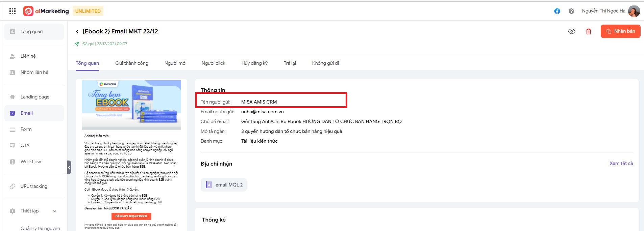The width and height of the screenshot is (644, 231).
Task: Open URL tracking in the sidebar
Action: [x=34, y=186]
